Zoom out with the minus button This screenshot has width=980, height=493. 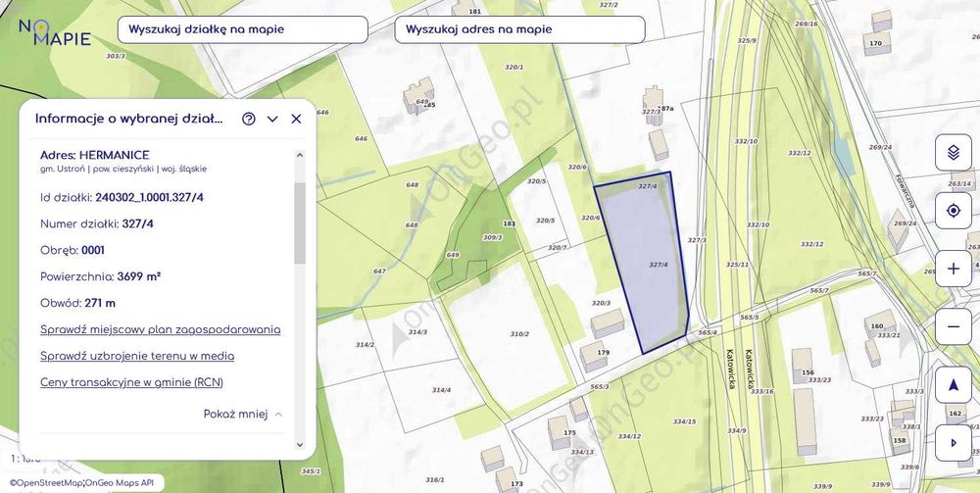point(954,326)
